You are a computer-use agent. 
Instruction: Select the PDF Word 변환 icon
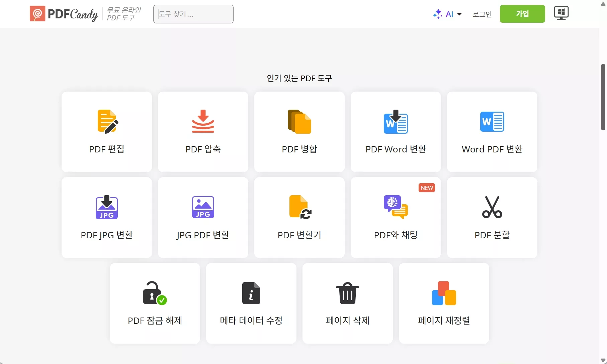click(396, 122)
